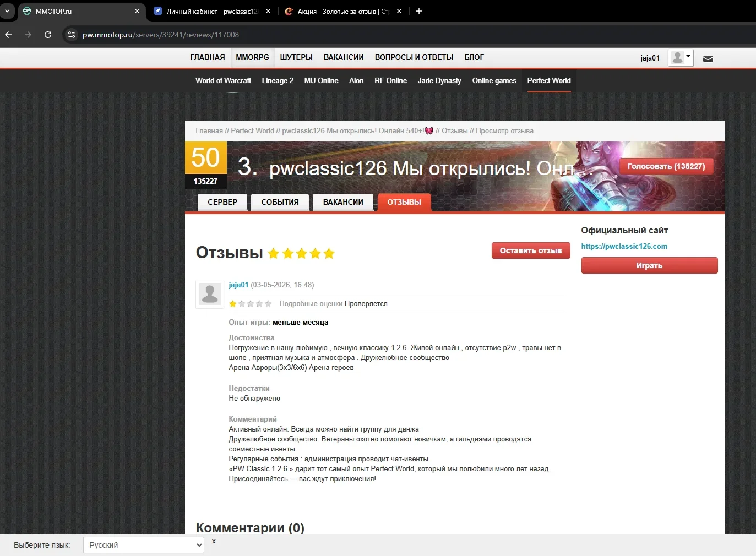The height and width of the screenshot is (556, 756).
Task: Open the ШУТЕРЫ menu item
Action: (296, 57)
